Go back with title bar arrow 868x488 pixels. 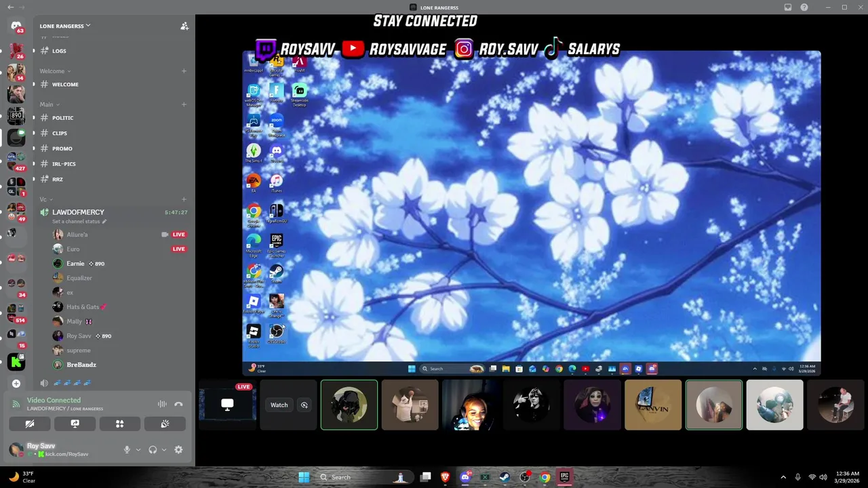click(10, 7)
